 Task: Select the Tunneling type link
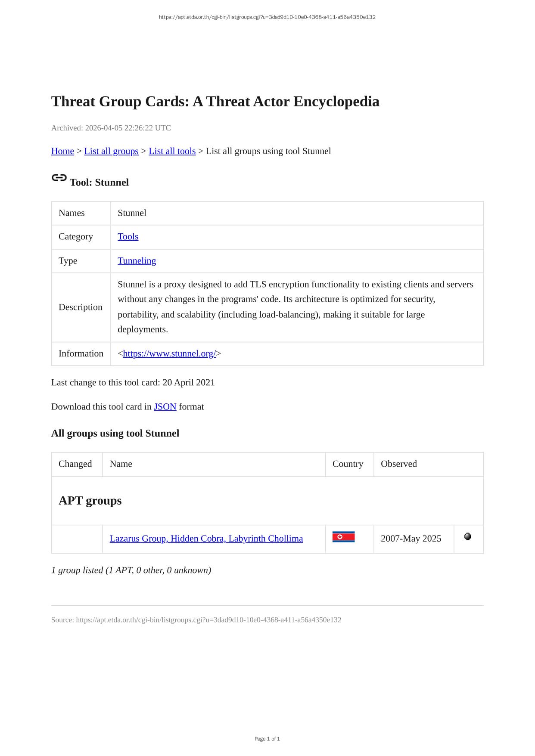tap(137, 261)
